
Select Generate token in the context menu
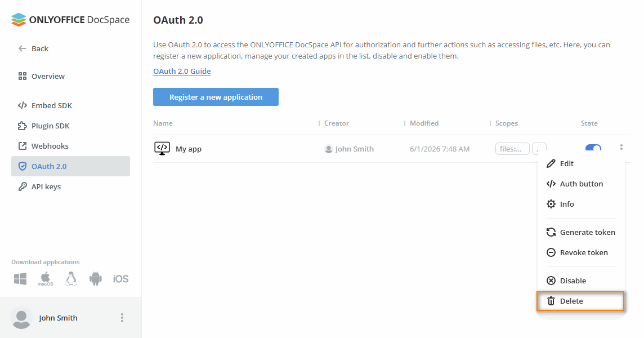click(581, 232)
